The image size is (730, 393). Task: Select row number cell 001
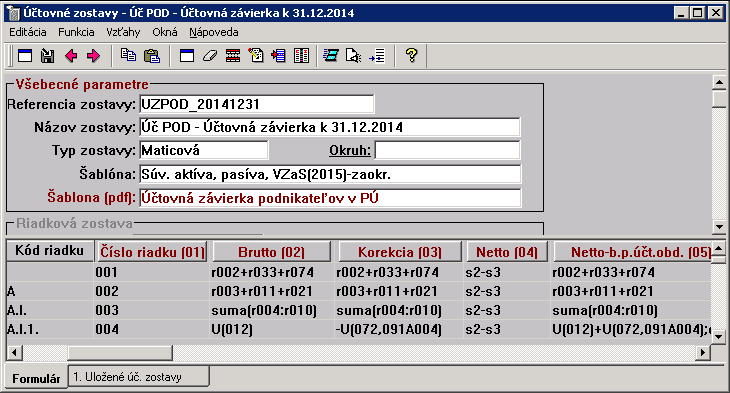pyautogui.click(x=151, y=272)
